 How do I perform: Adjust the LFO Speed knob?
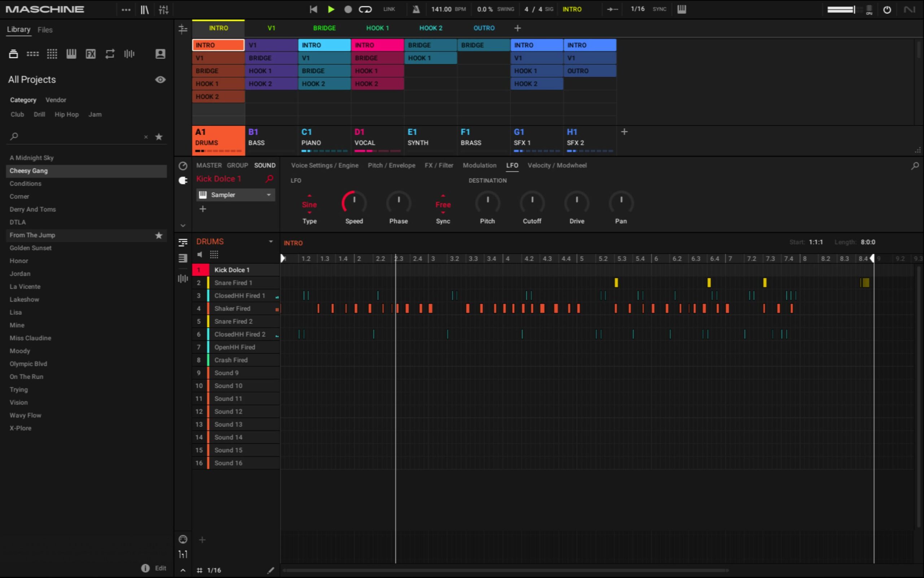354,202
